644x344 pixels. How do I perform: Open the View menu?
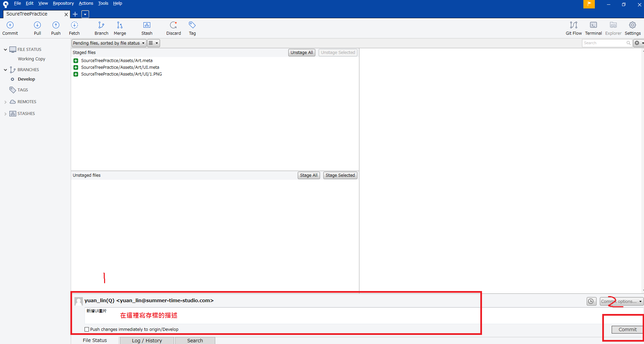pyautogui.click(x=43, y=3)
